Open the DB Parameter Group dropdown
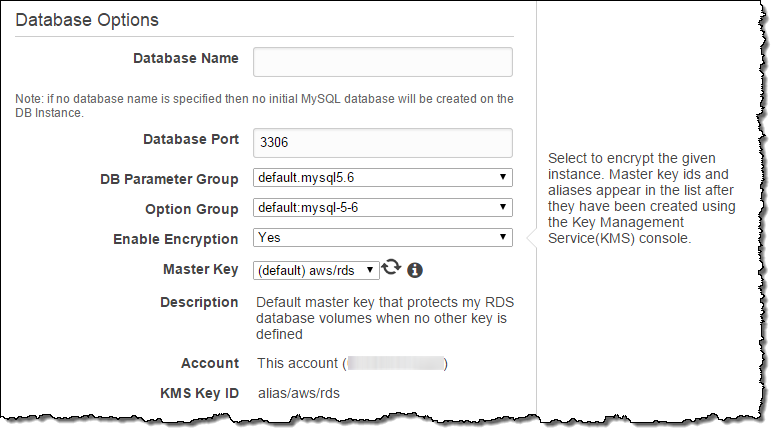Screen dimensions: 776x433 383,179
